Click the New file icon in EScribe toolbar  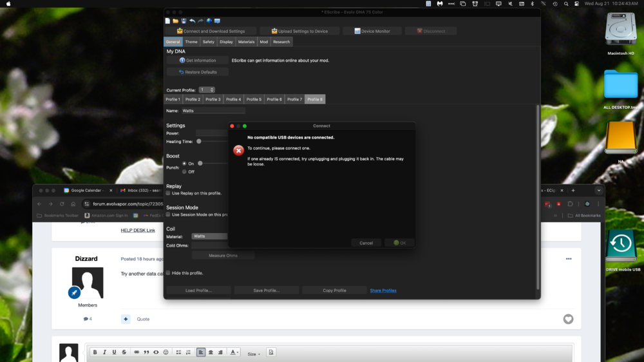point(167,21)
